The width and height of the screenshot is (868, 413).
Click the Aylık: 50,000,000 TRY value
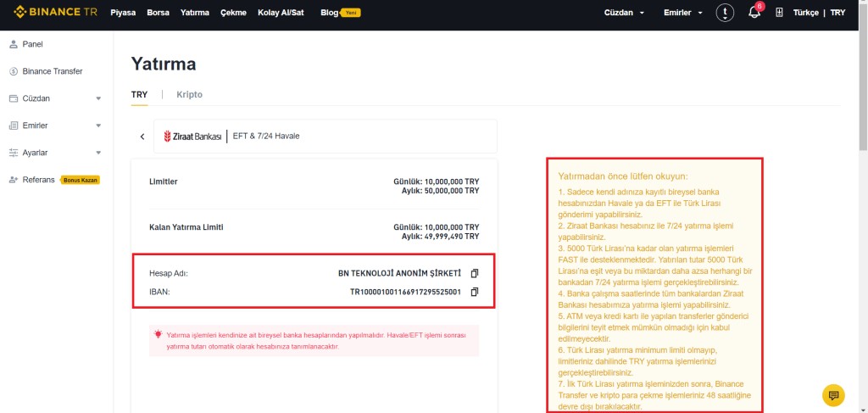coord(441,191)
